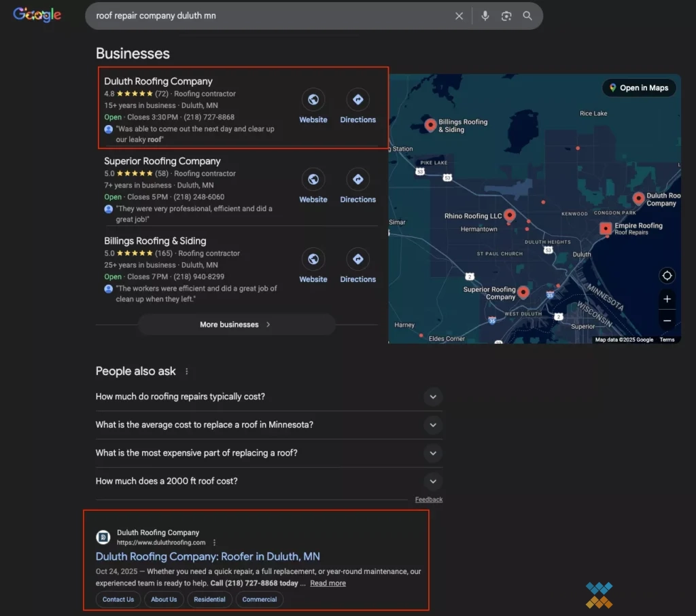Click the microphone icon for voice search

click(x=485, y=16)
